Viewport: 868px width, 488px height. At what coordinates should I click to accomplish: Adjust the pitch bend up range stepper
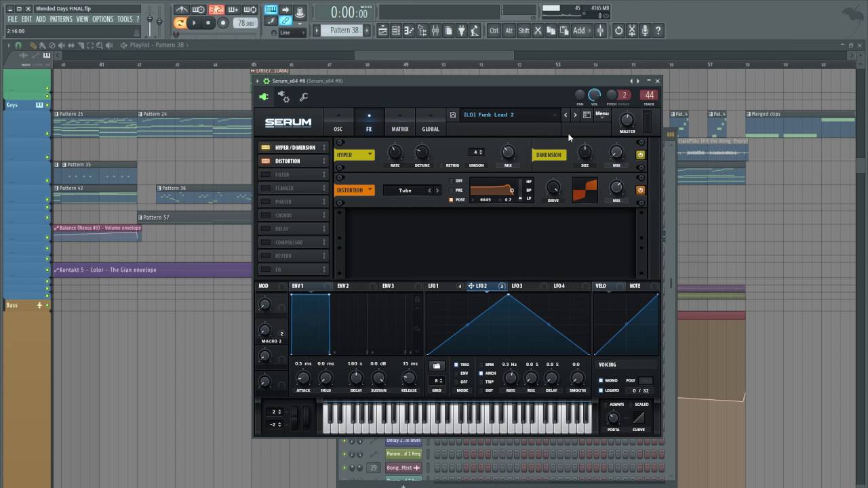coord(277,411)
